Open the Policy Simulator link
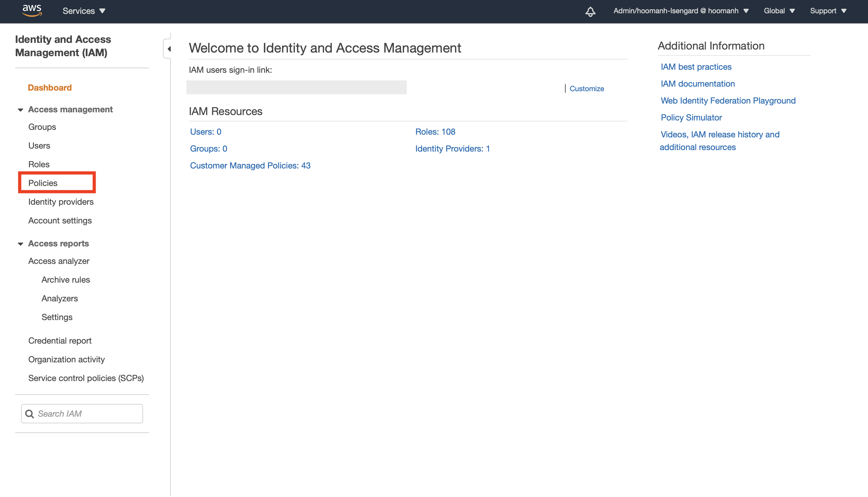This screenshot has width=868, height=497. click(691, 117)
